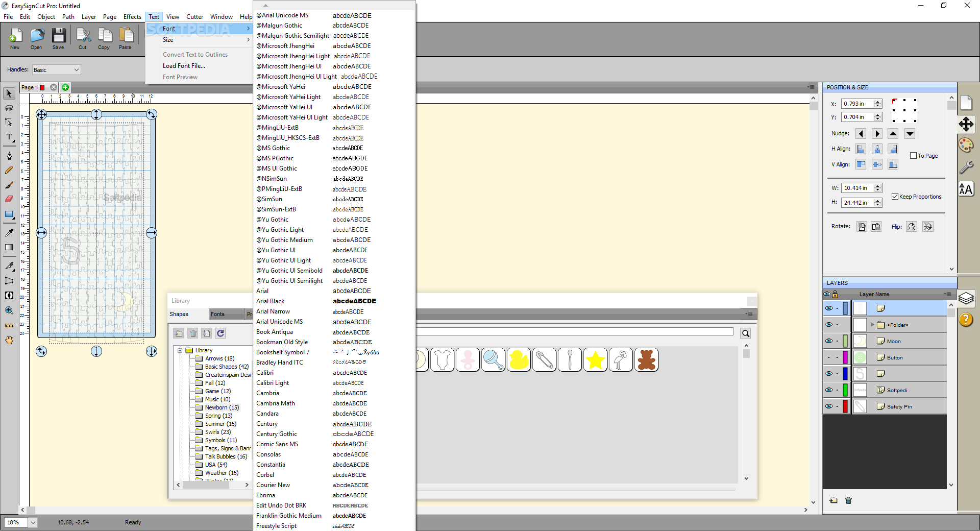Open the wrench settings panel icon

click(966, 167)
